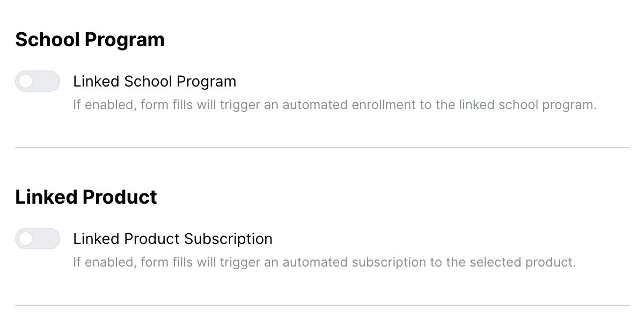This screenshot has width=644, height=316.
Task: Click the Linked Product toggle knob
Action: 26,238
